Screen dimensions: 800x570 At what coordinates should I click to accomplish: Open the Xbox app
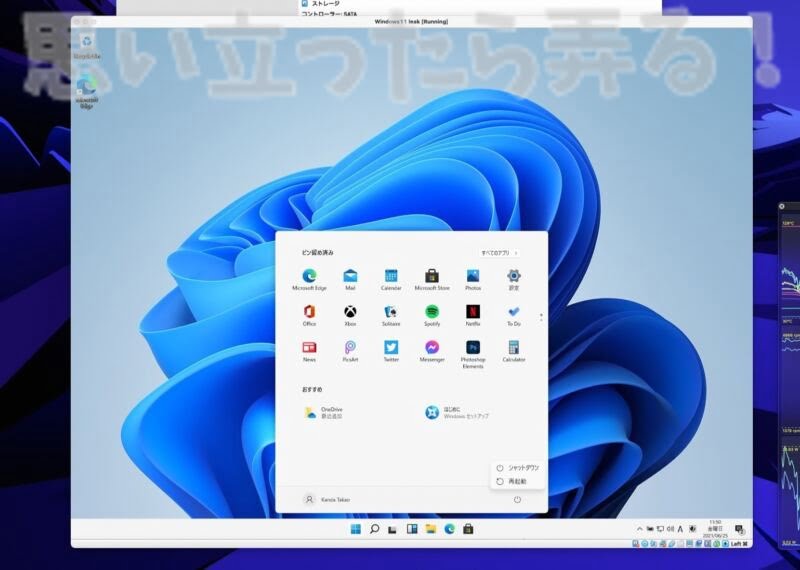pos(350,315)
